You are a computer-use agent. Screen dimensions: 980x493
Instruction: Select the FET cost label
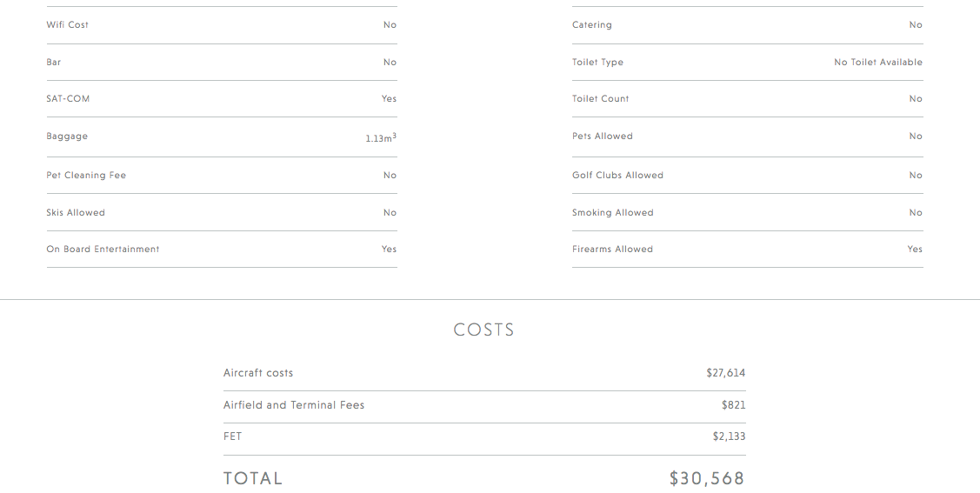[x=233, y=436]
